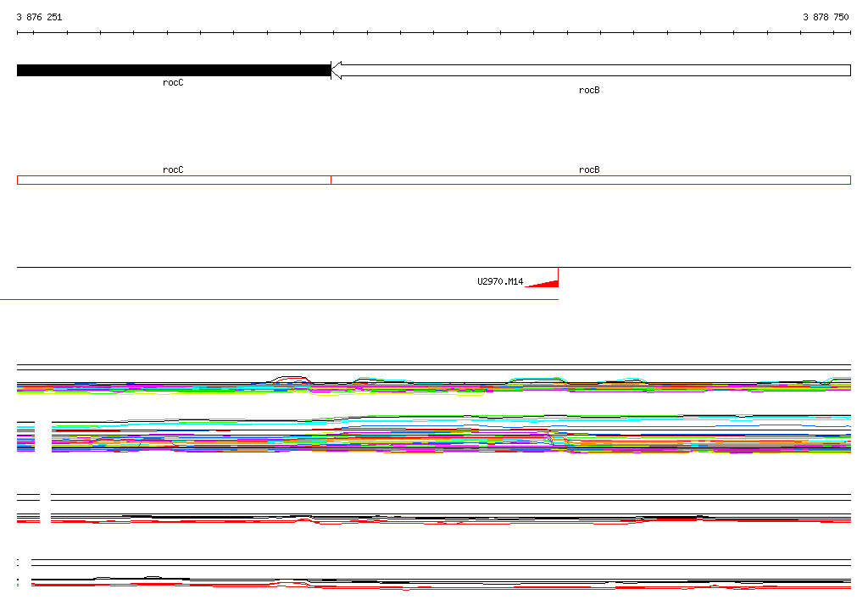The image size is (868, 605).
Task: Click the red-outlined rocB segment box
Action: (x=591, y=180)
